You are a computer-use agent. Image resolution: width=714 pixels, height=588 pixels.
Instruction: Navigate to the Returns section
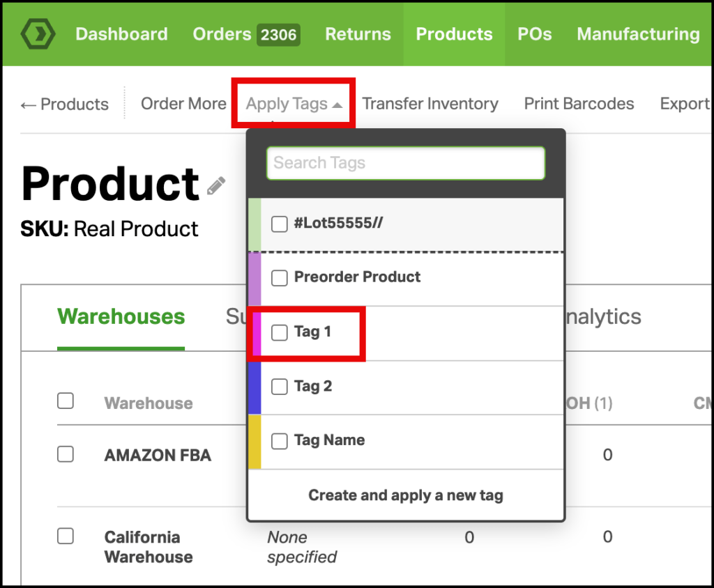pos(358,33)
